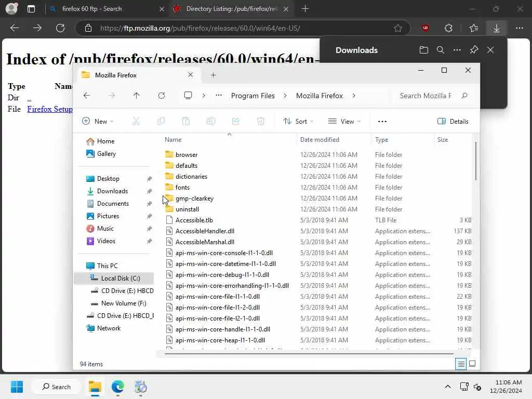Screen dimensions: 532x399
Task: Select the gmp-clearkey folder
Action: click(194, 198)
